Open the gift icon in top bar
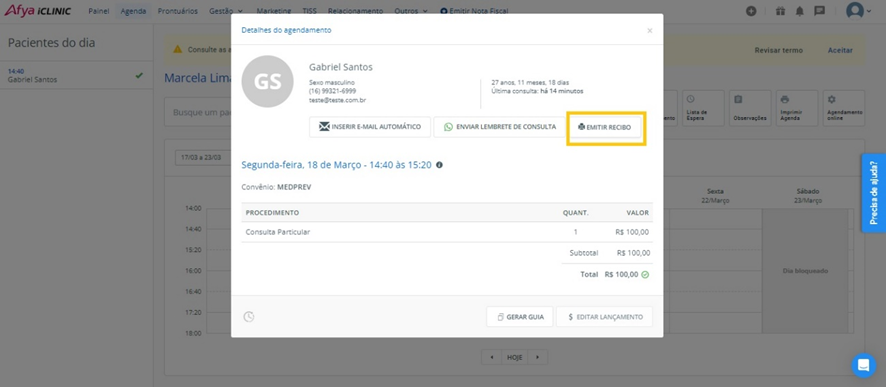The width and height of the screenshot is (886, 387). click(780, 11)
